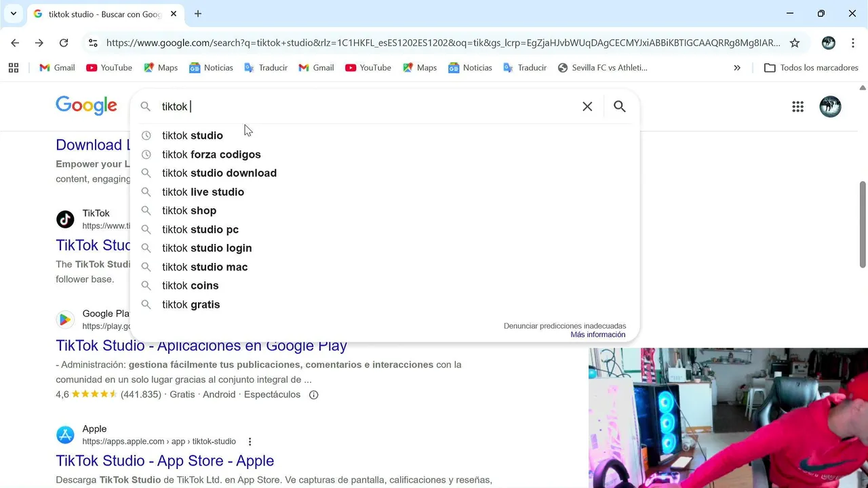Bookmark this page with the star icon
Viewport: 868px width, 488px height.
[795, 43]
